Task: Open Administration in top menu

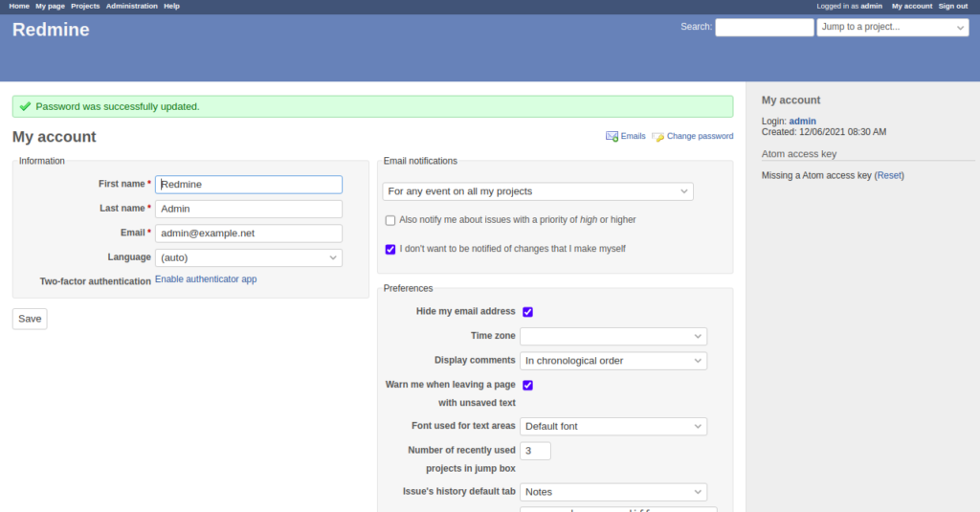Action: click(x=131, y=6)
